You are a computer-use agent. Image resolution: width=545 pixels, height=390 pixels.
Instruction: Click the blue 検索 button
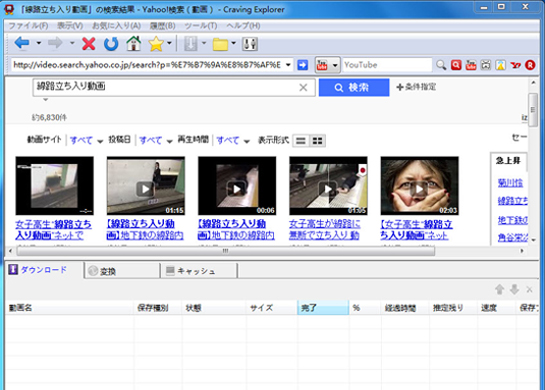tap(354, 88)
